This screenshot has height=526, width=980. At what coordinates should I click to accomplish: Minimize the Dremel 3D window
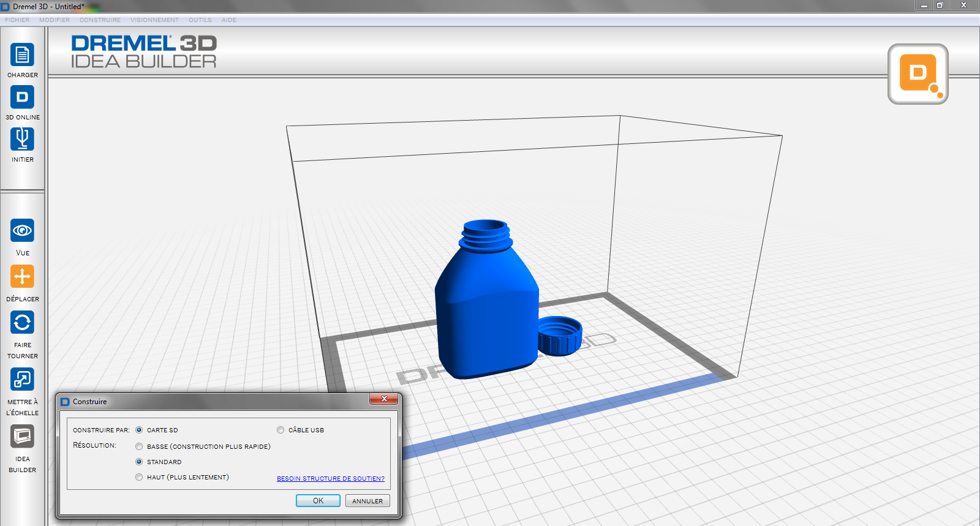[924, 6]
